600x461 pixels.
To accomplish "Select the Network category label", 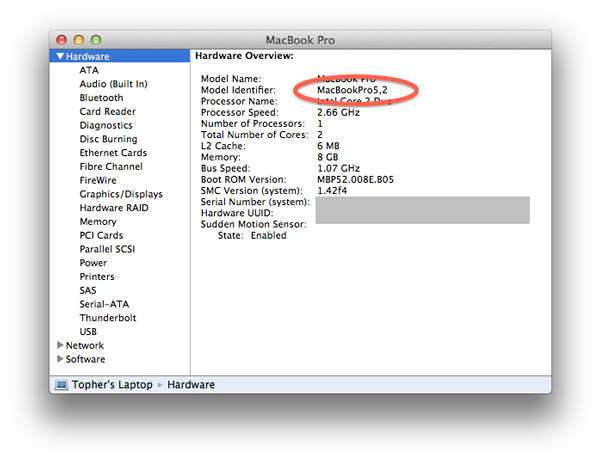I will [85, 346].
